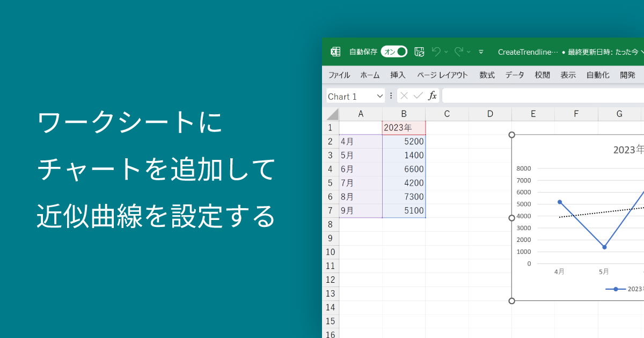The height and width of the screenshot is (338, 644).
Task: Toggle 自動保存 off
Action: tap(395, 52)
